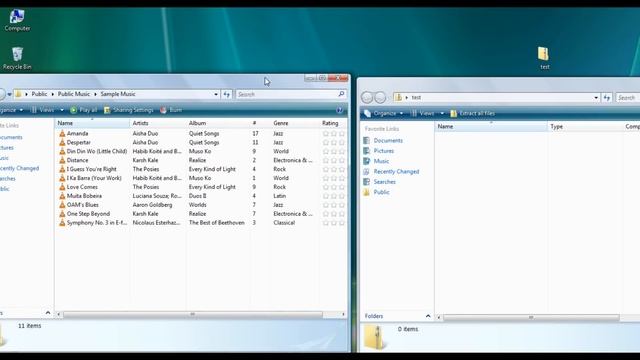The height and width of the screenshot is (360, 640).
Task: Open address bar dropdown in test window
Action: (596, 98)
